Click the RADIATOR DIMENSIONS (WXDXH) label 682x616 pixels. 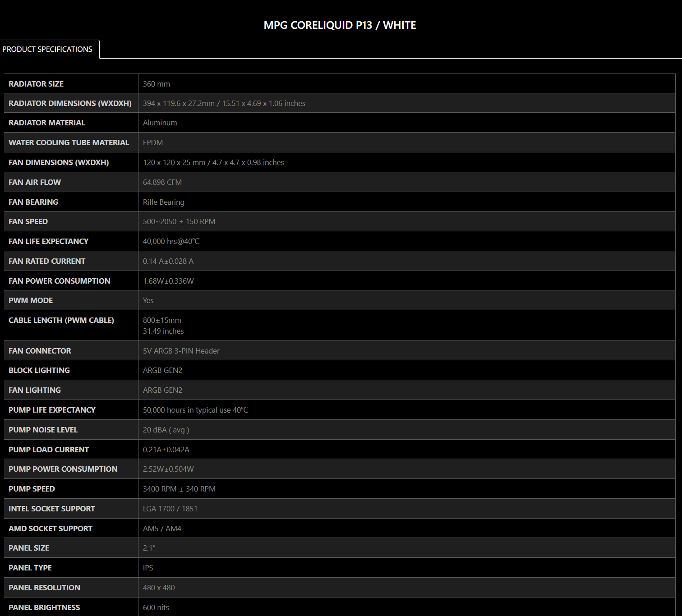pos(70,103)
